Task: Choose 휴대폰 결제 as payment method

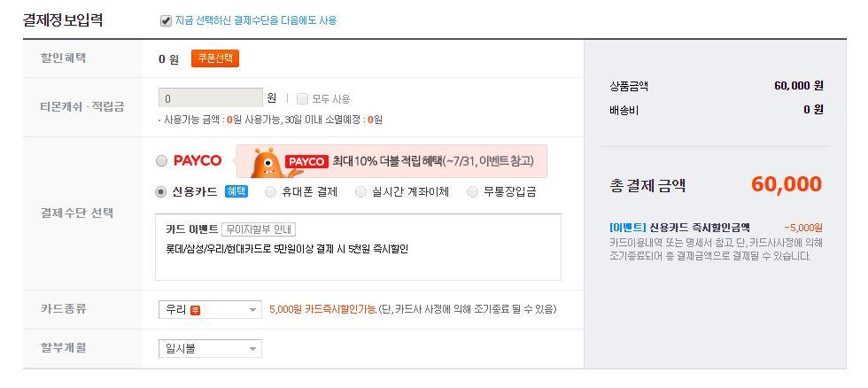Action: [x=271, y=191]
